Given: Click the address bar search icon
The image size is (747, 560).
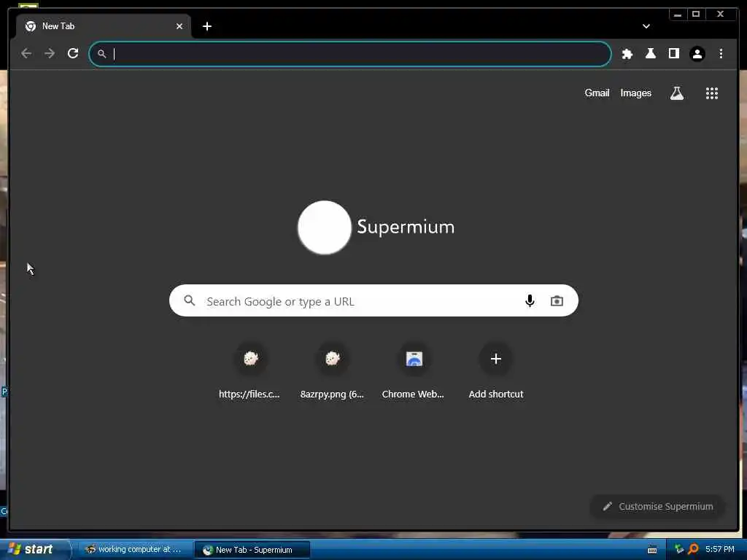Looking at the screenshot, I should (102, 54).
